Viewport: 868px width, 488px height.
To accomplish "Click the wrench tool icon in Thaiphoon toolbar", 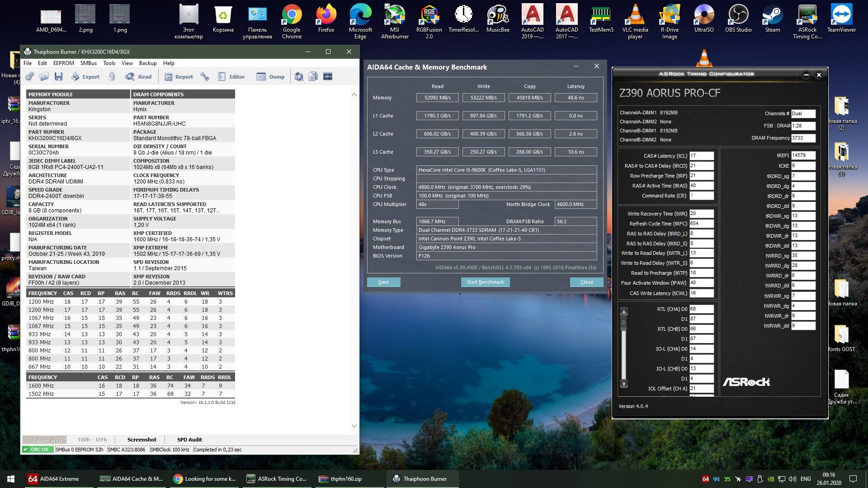I will click(x=205, y=77).
